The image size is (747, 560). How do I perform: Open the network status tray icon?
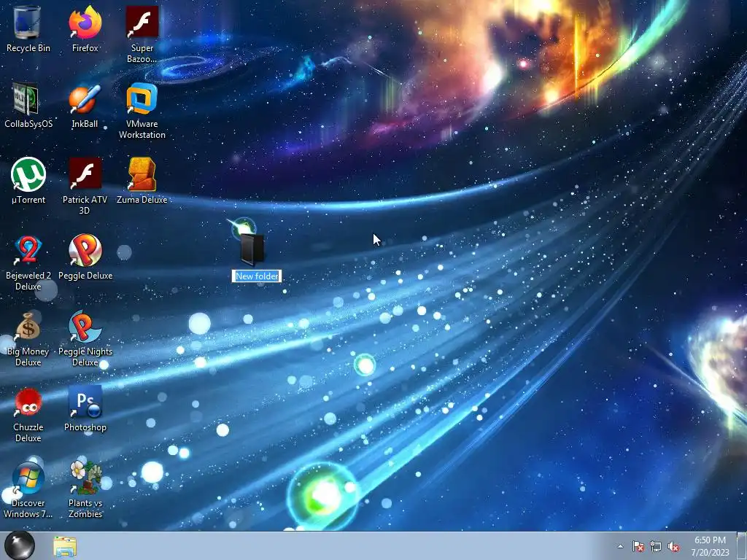[656, 547]
